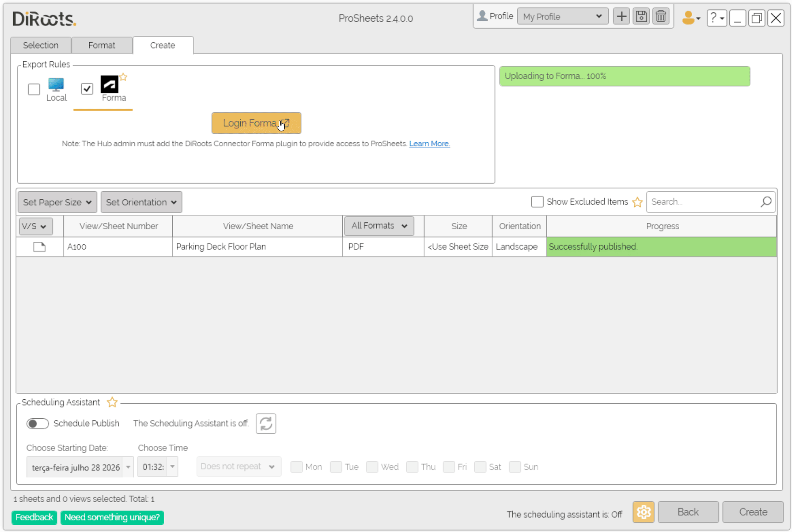The image size is (792, 532).
Task: Enable the Local export checkbox
Action: coord(34,89)
